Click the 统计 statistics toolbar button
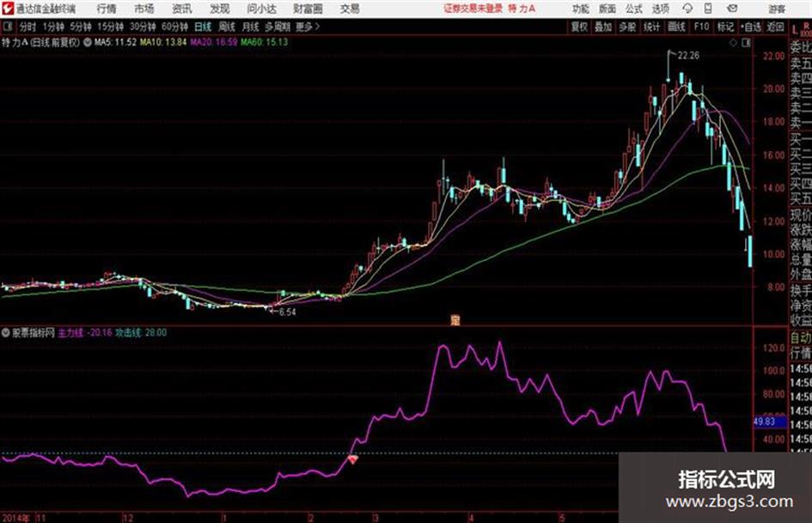The width and height of the screenshot is (812, 523). (652, 27)
